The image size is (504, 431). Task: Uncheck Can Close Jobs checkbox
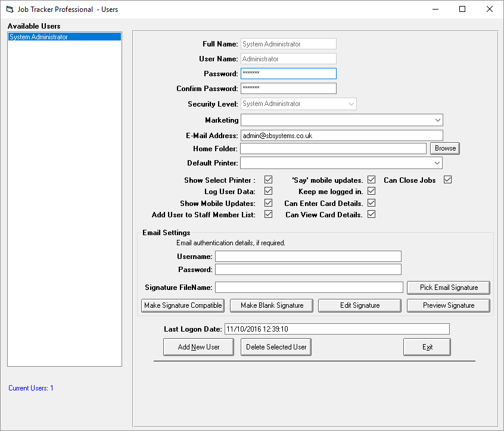pyautogui.click(x=448, y=180)
